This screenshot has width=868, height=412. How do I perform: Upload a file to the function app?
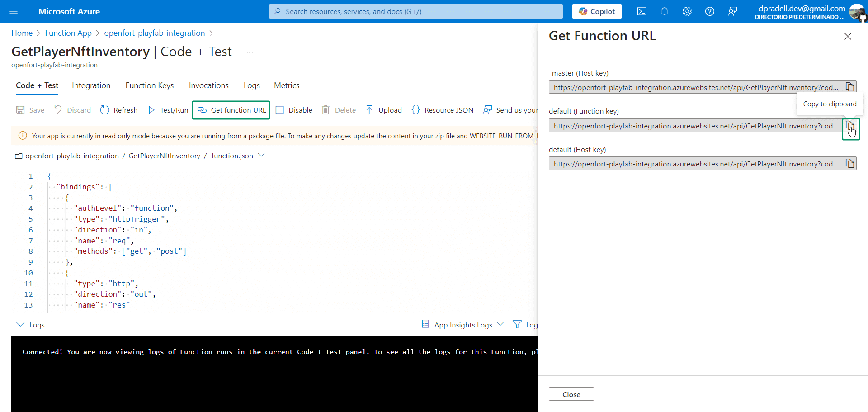click(x=383, y=110)
